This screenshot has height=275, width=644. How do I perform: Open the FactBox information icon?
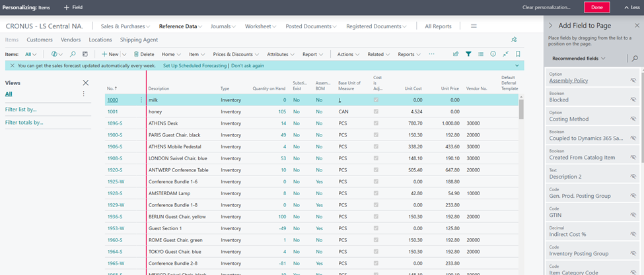493,54
